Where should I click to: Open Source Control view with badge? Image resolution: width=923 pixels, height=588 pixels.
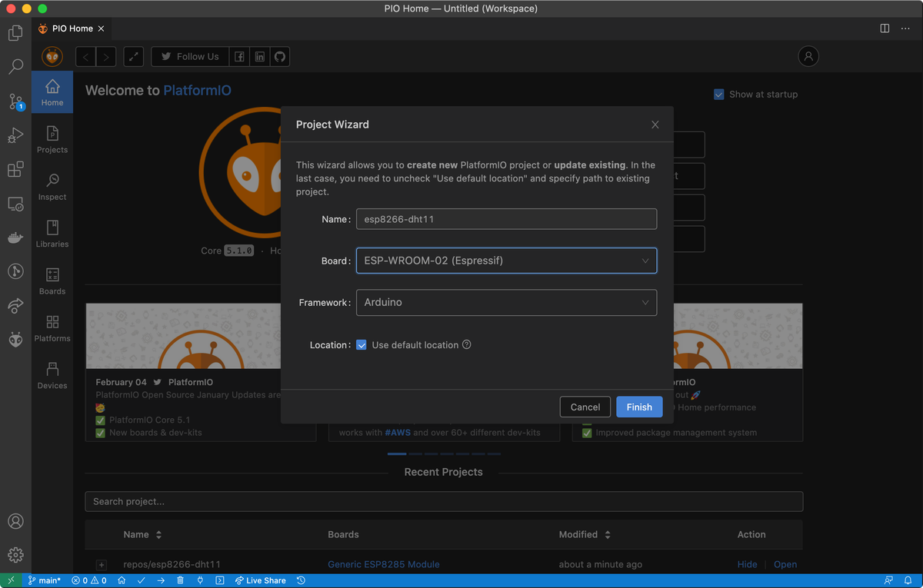[15, 101]
